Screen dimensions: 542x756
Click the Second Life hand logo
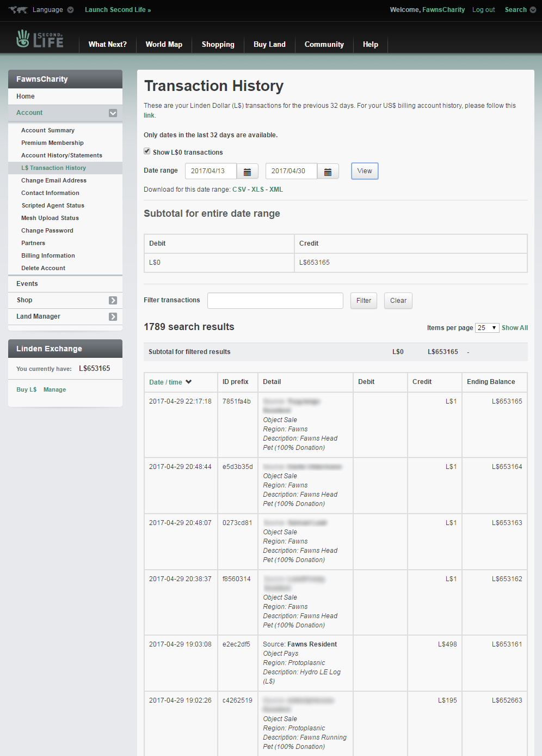click(23, 38)
